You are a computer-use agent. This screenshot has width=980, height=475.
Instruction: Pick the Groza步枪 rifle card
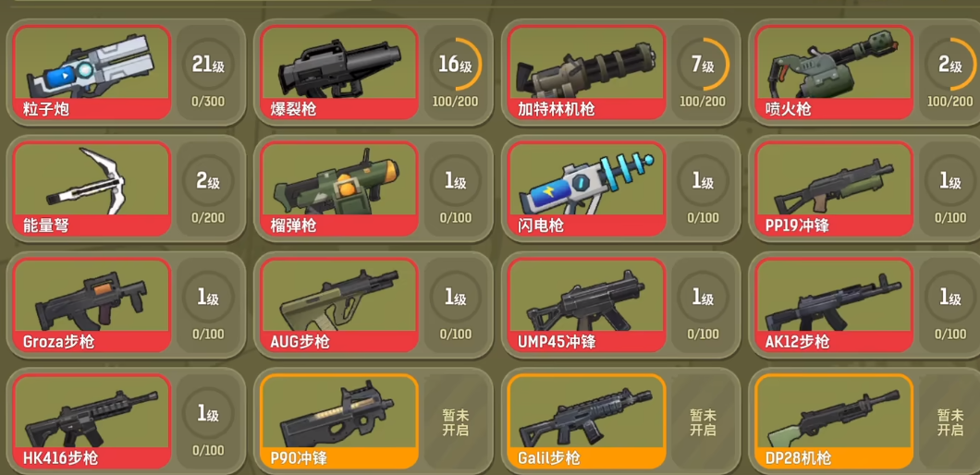[x=92, y=305]
